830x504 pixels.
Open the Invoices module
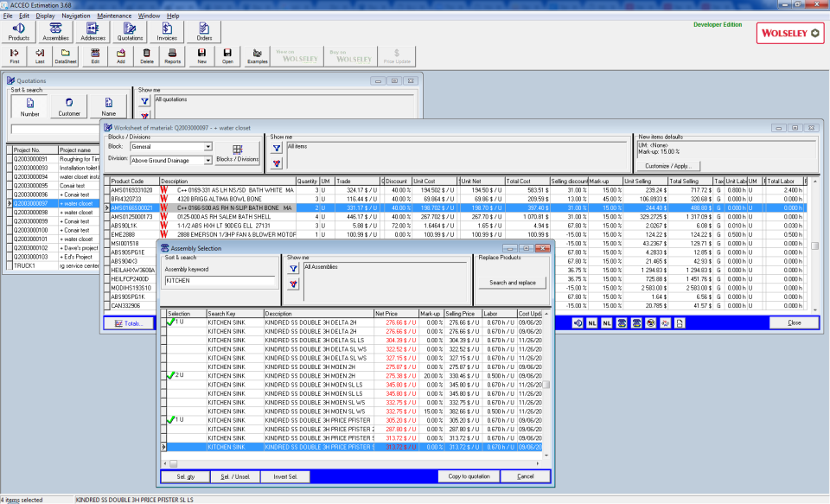[166, 31]
